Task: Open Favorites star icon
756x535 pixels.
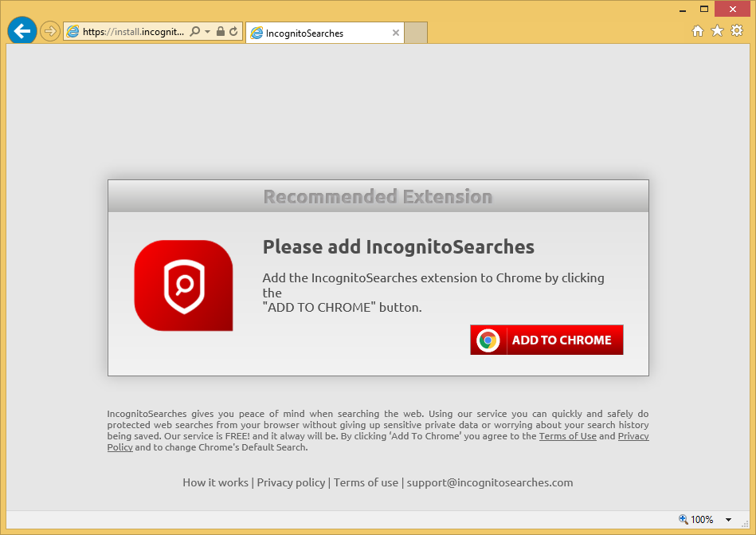Action: [x=718, y=31]
